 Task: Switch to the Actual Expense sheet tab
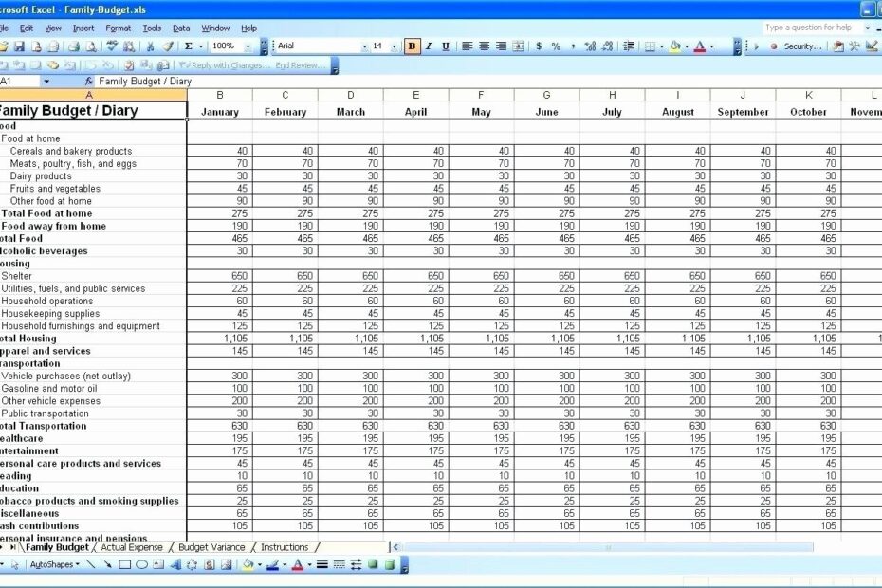click(133, 548)
